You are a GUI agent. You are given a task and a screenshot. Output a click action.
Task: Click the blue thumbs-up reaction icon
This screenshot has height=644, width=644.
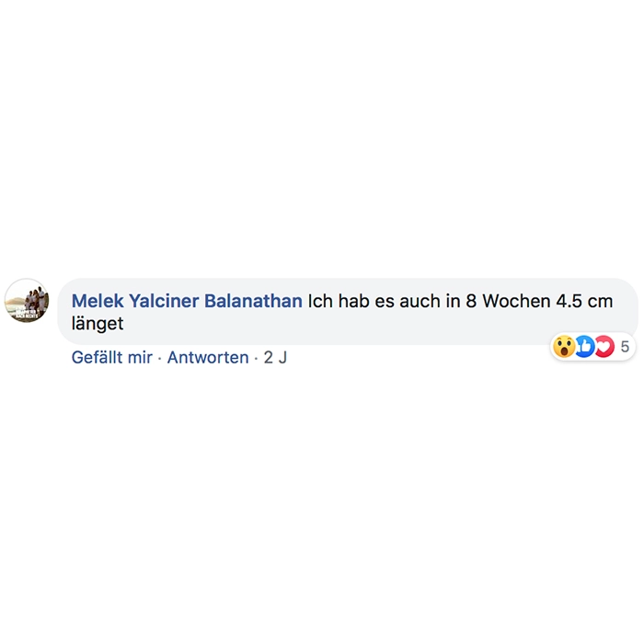click(x=584, y=346)
